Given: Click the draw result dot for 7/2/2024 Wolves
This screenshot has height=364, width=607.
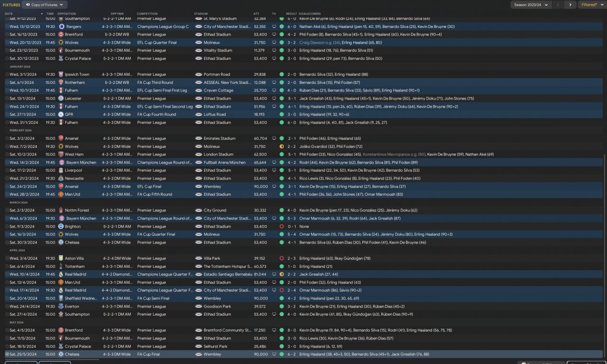Looking at the screenshot, I should coord(282,146).
